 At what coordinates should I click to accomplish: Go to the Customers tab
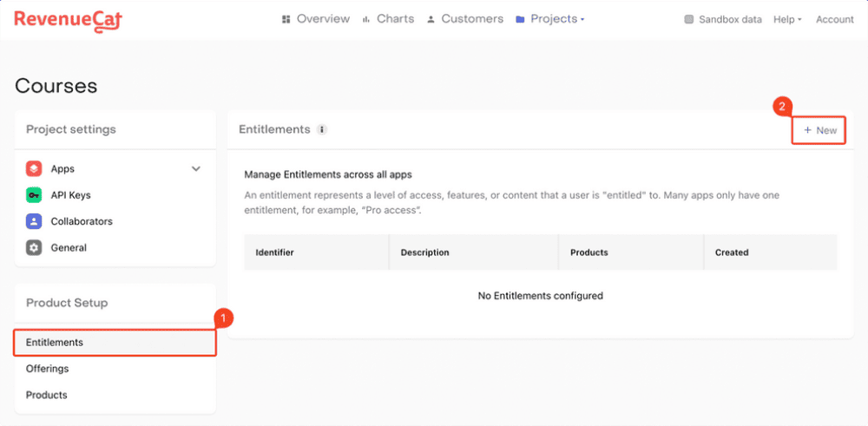(x=465, y=19)
